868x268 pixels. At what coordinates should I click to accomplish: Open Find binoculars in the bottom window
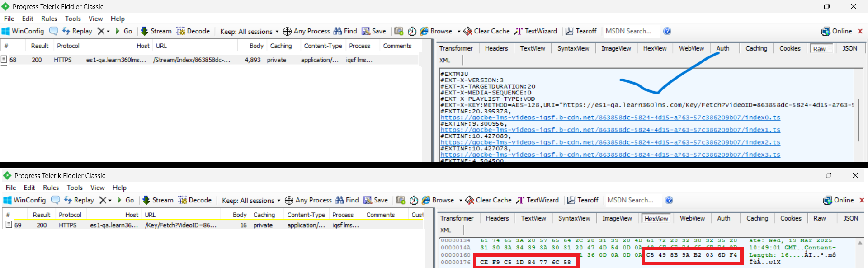347,200
